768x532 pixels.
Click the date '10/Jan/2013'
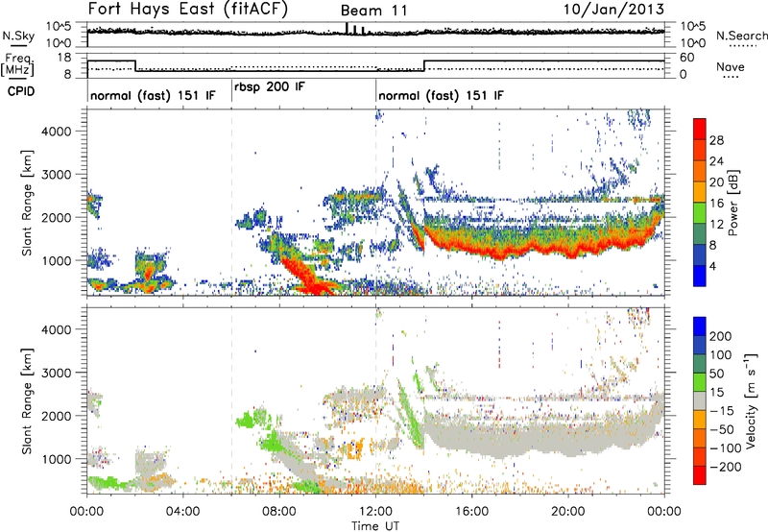pyautogui.click(x=613, y=9)
